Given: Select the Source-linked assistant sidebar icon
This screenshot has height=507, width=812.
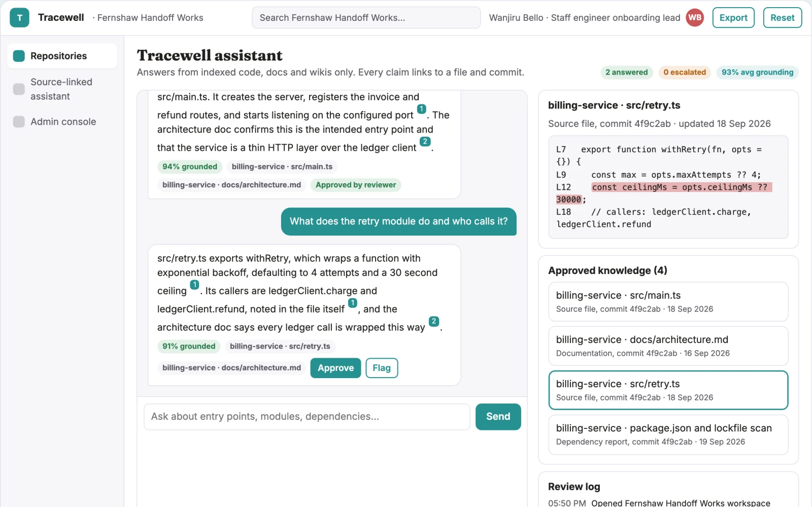Looking at the screenshot, I should 19,89.
